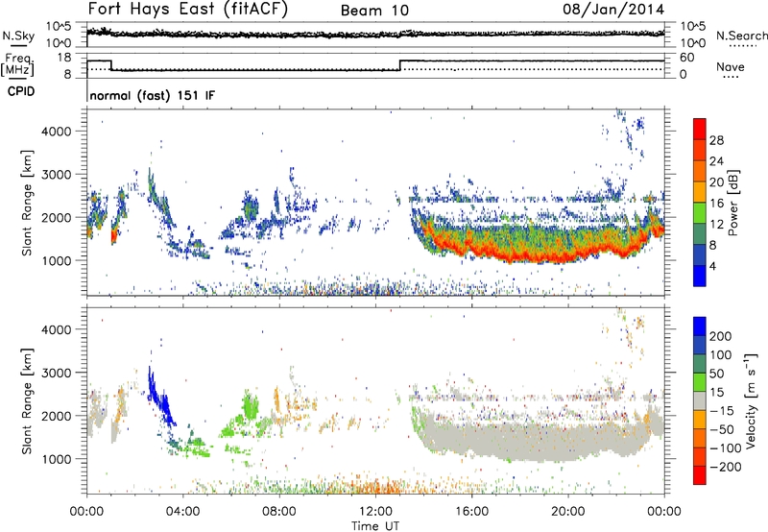Click the 'Velocity [m s⁻¹]' colorbar label
This screenshot has height=532, width=768.
point(751,400)
